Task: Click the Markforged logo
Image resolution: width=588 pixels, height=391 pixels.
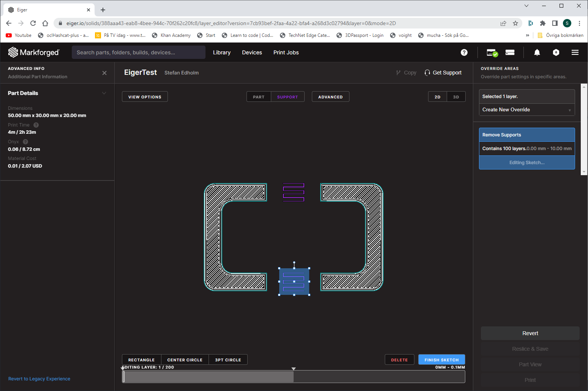Action: click(34, 52)
